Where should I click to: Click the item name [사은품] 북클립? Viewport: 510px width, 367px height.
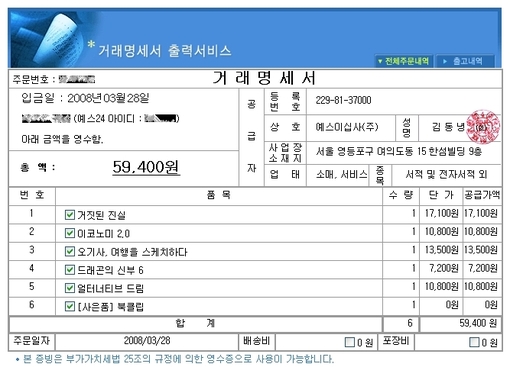point(110,307)
